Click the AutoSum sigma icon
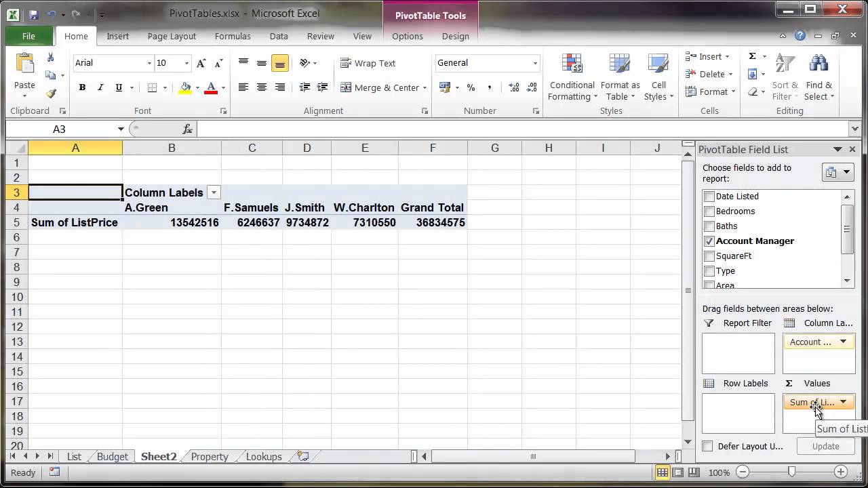 coord(752,57)
